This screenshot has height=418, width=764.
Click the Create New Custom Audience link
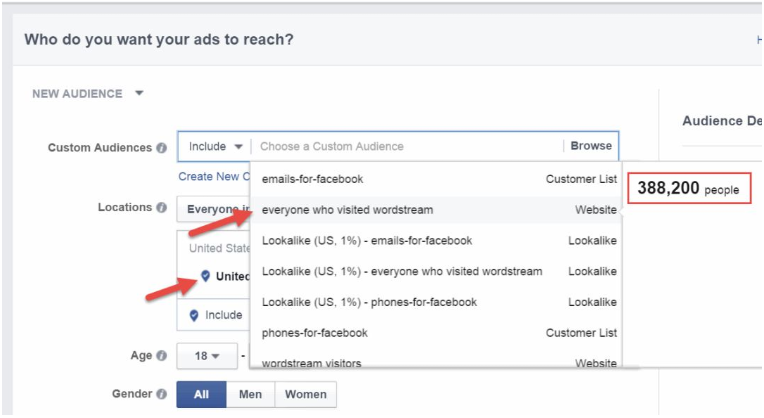[214, 176]
